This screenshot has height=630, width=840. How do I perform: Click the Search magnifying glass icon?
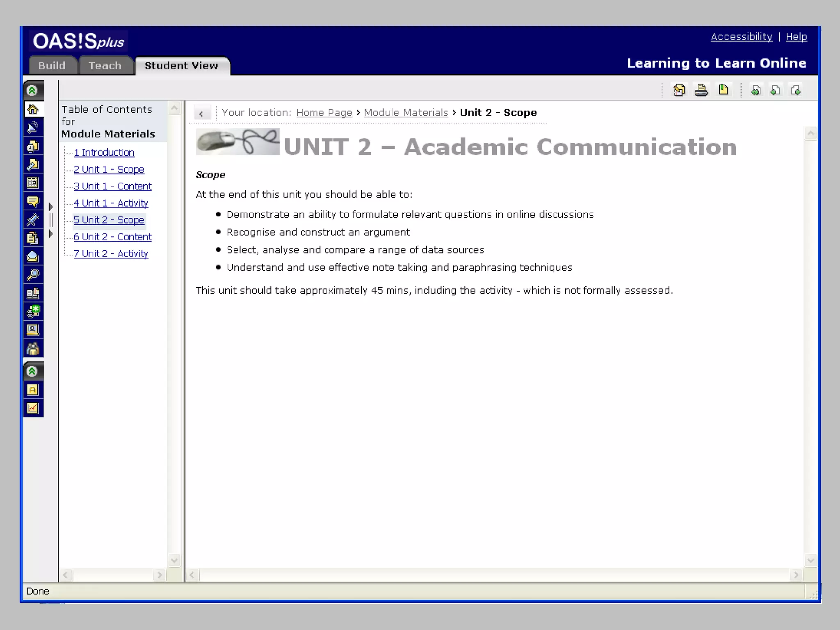pos(33,275)
